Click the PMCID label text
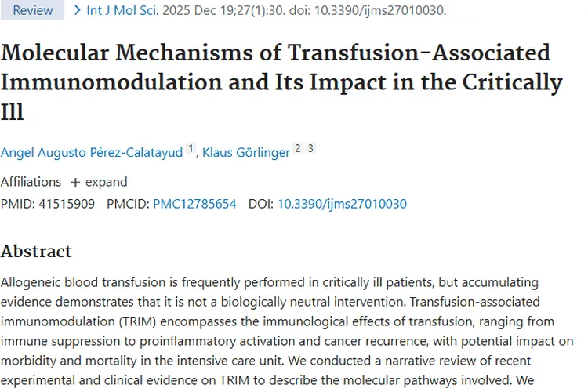588x392 pixels. (127, 204)
